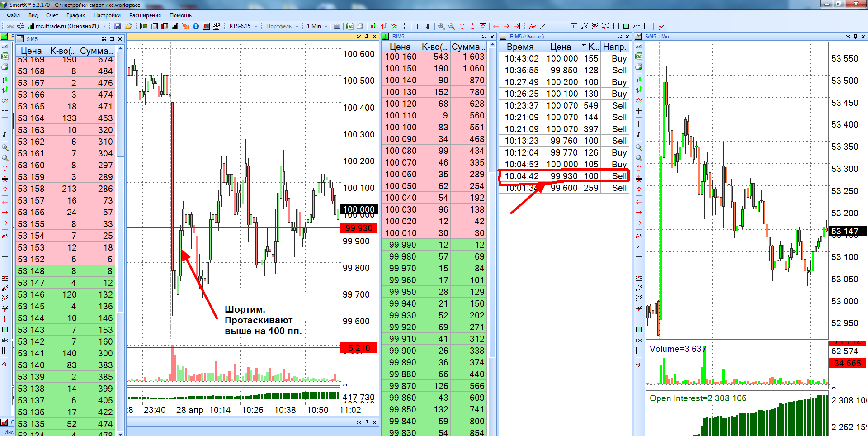The height and width of the screenshot is (436, 868).
Task: Open workspace using the folder icon
Action: (128, 26)
